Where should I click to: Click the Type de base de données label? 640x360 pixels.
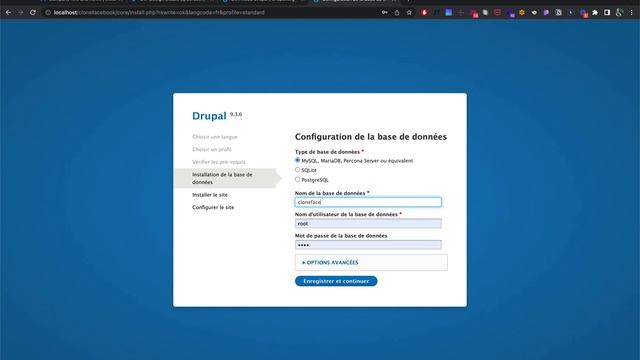[x=327, y=152]
